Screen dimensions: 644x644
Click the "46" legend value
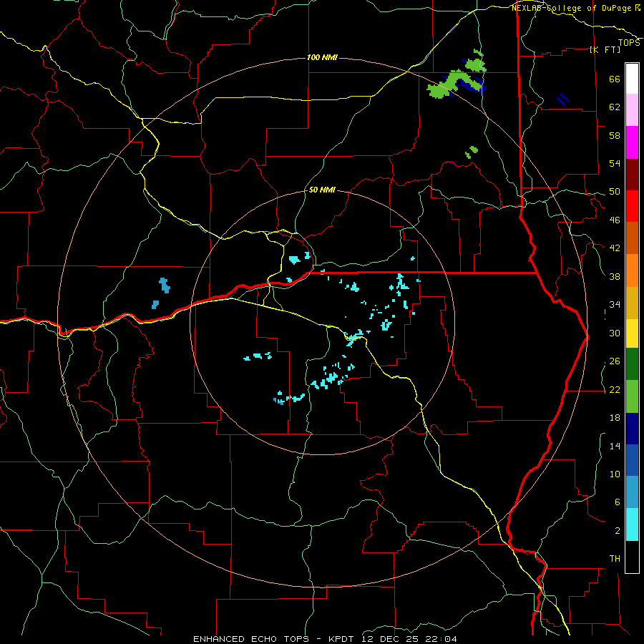pos(615,220)
